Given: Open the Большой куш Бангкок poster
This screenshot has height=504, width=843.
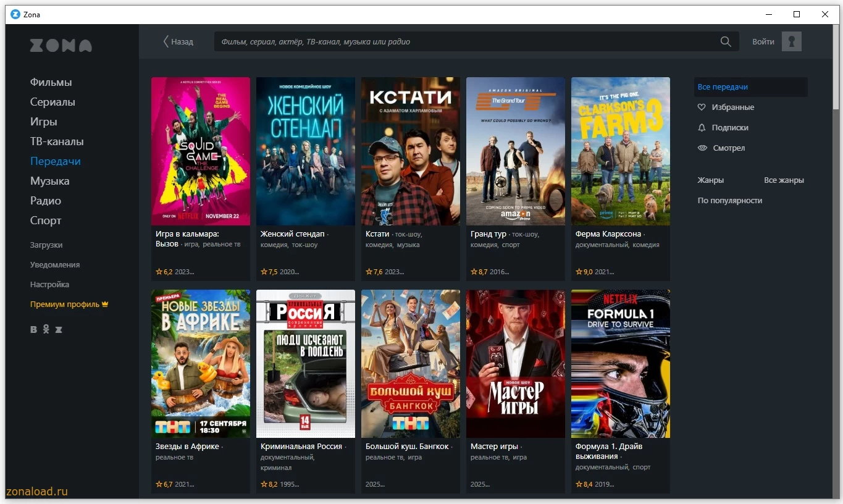Looking at the screenshot, I should (411, 364).
